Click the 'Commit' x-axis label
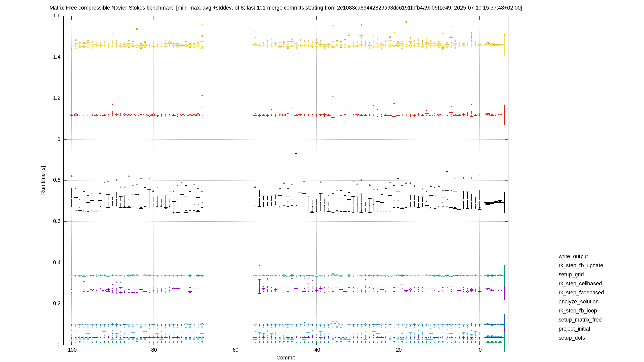The height and width of the screenshot is (362, 644). [x=286, y=358]
